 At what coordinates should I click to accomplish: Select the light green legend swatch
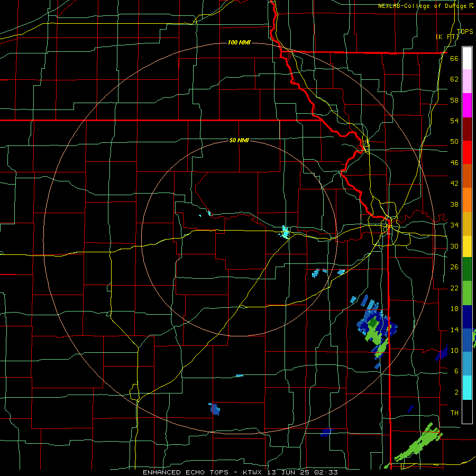[467, 293]
